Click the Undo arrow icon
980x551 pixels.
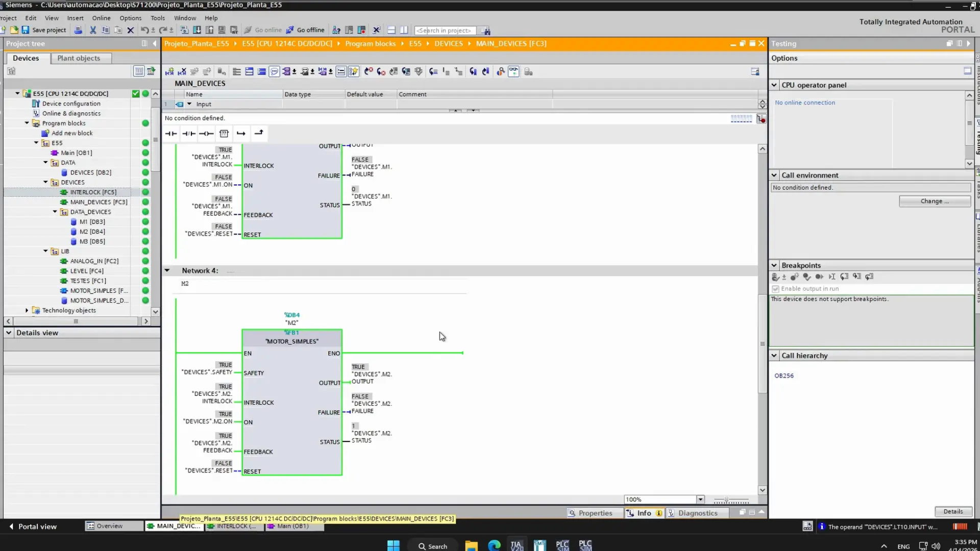coord(144,30)
